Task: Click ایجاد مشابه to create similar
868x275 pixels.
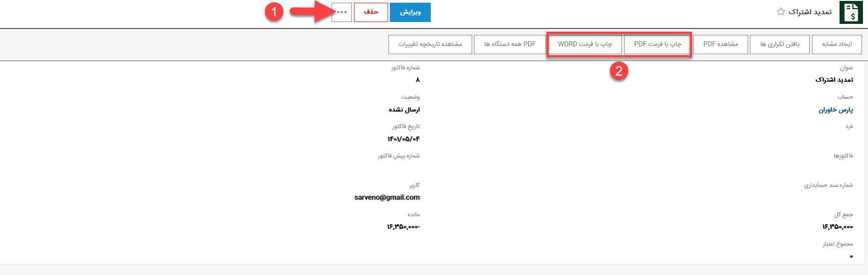Action: pyautogui.click(x=837, y=44)
